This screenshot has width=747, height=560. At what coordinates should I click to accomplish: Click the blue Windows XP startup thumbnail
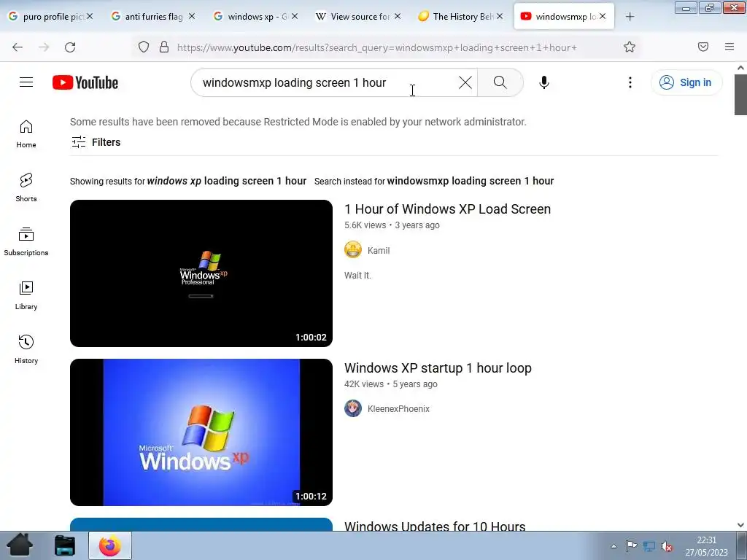(201, 432)
